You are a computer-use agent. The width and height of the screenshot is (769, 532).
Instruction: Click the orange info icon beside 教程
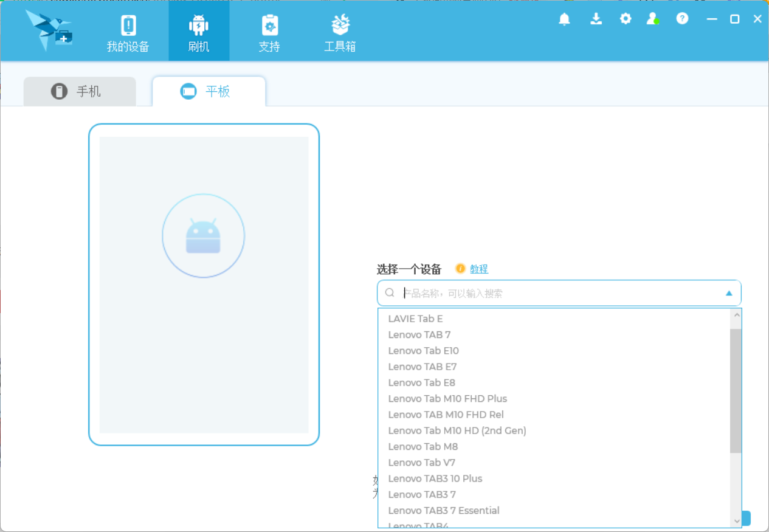[461, 269]
